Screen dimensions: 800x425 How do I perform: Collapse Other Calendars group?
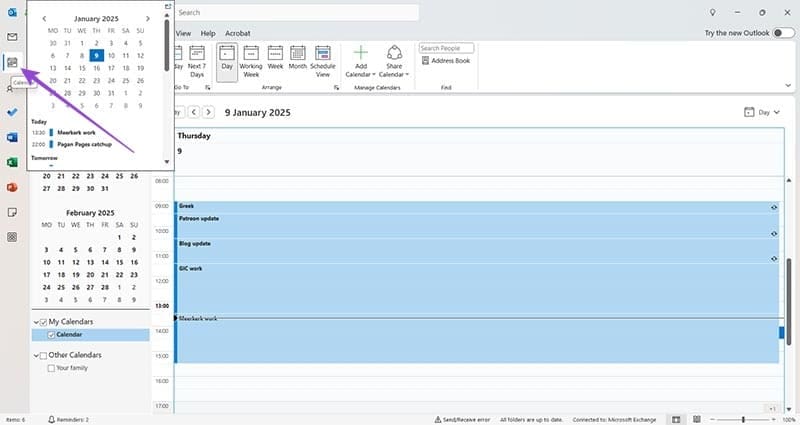(x=36, y=355)
